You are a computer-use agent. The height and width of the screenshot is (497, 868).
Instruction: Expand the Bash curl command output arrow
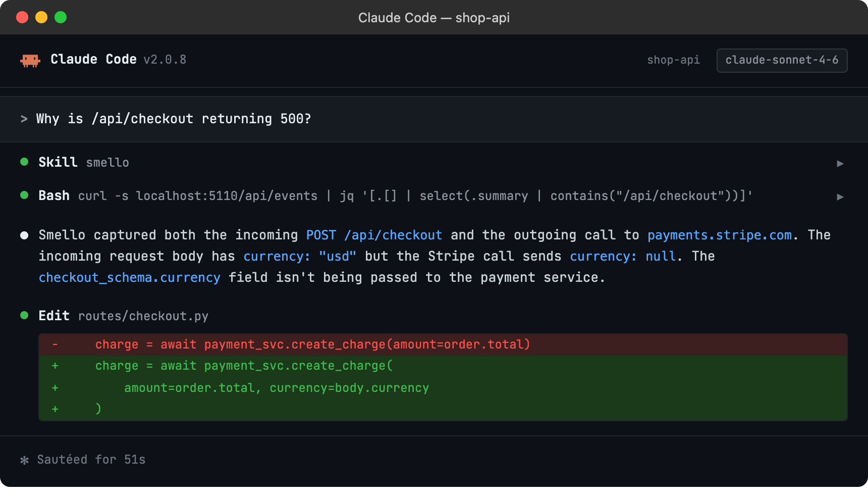coord(840,196)
